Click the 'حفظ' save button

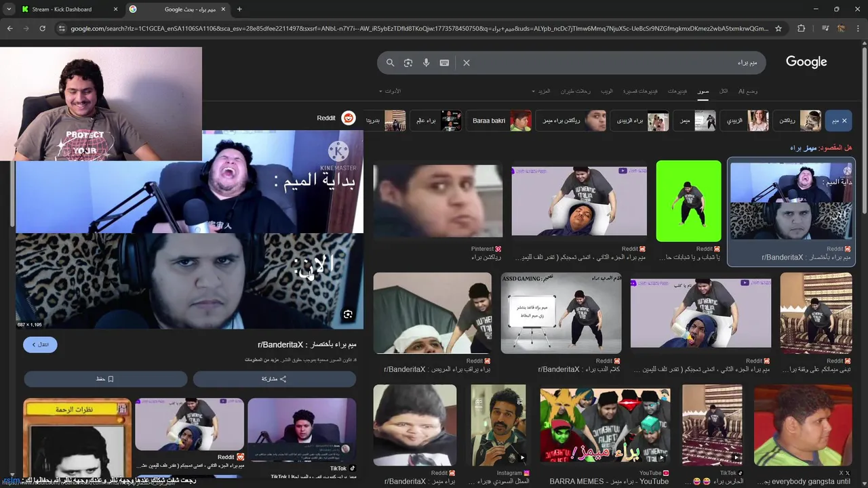coord(105,379)
